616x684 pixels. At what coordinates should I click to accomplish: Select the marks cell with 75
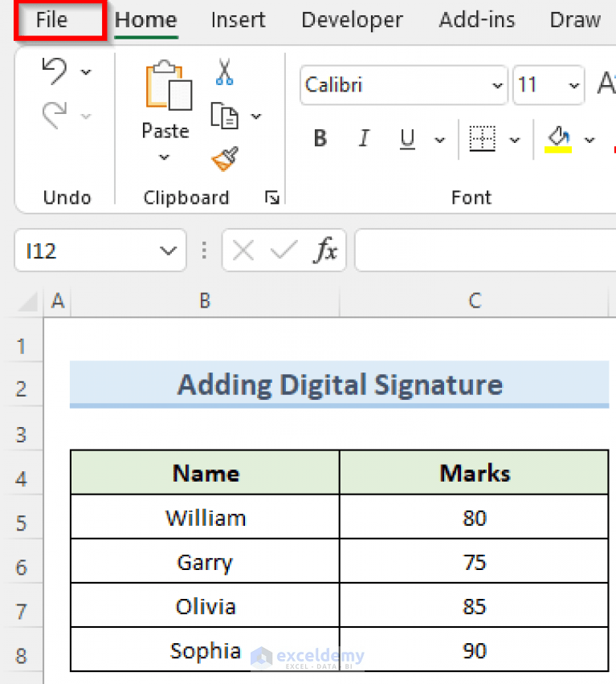(474, 562)
